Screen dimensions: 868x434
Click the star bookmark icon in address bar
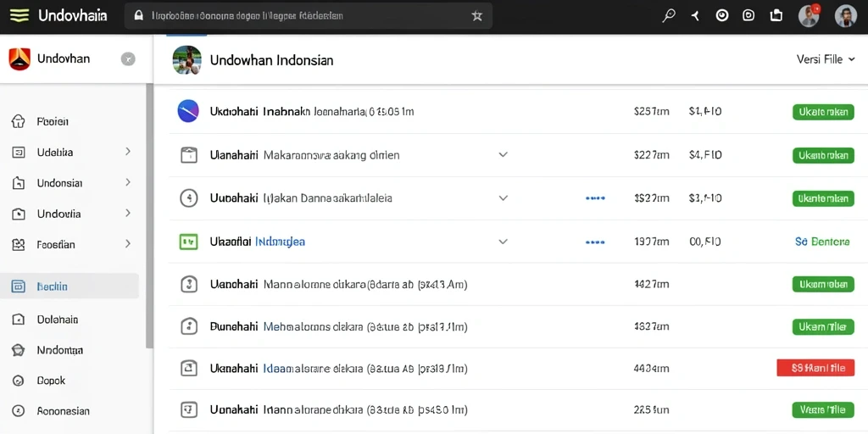click(476, 16)
